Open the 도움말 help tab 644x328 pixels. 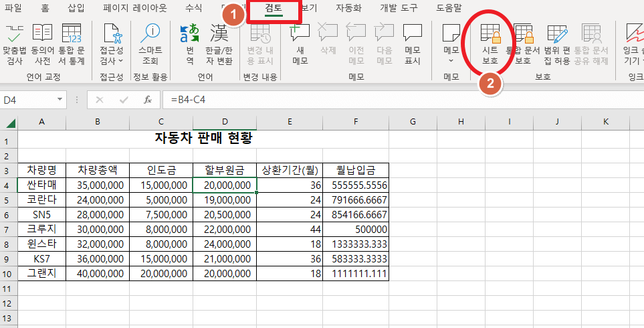point(449,7)
